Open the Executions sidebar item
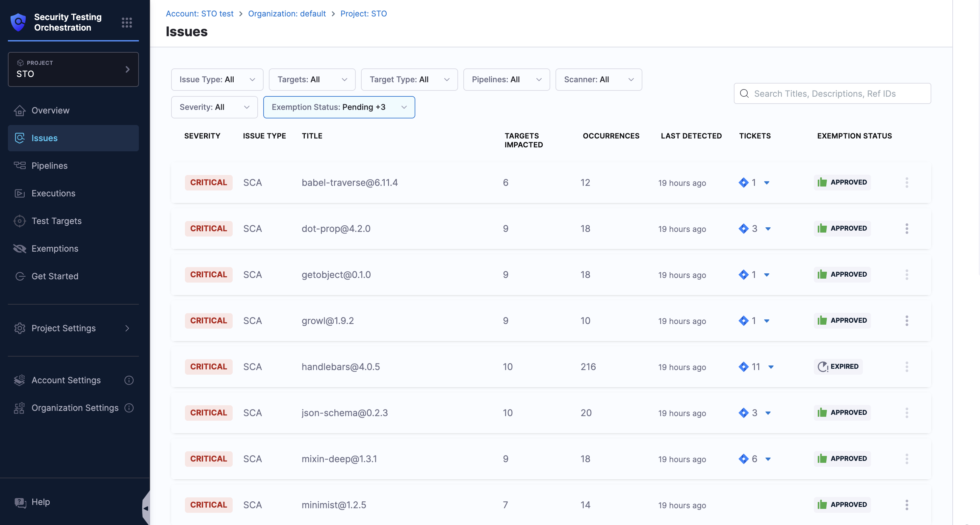Image resolution: width=980 pixels, height=525 pixels. [x=53, y=193]
